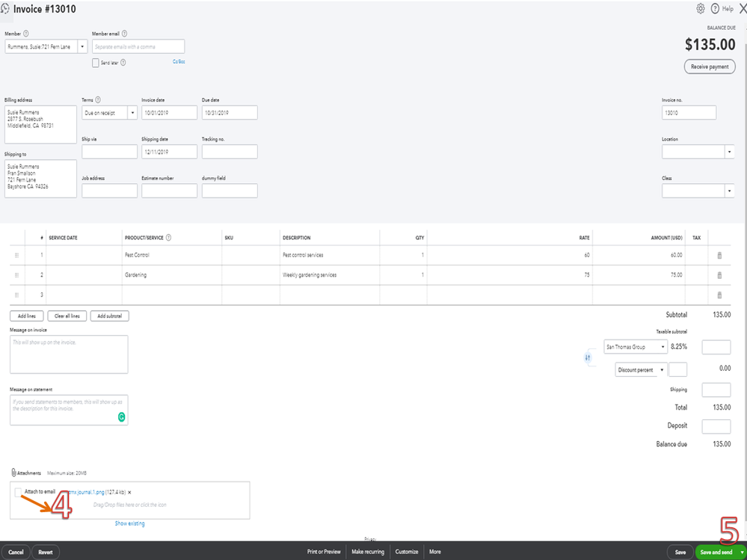Viewport: 747px width, 560px height.
Task: Select Make recurring in bottom bar
Action: tap(368, 552)
